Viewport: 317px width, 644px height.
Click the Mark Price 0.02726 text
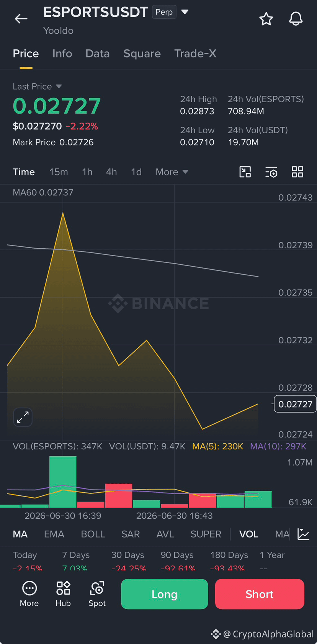(53, 143)
